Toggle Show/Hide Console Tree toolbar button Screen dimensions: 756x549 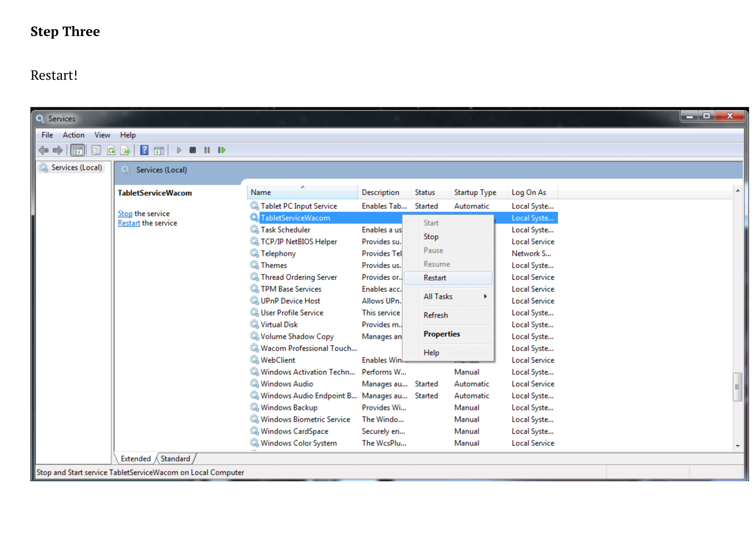(x=77, y=150)
